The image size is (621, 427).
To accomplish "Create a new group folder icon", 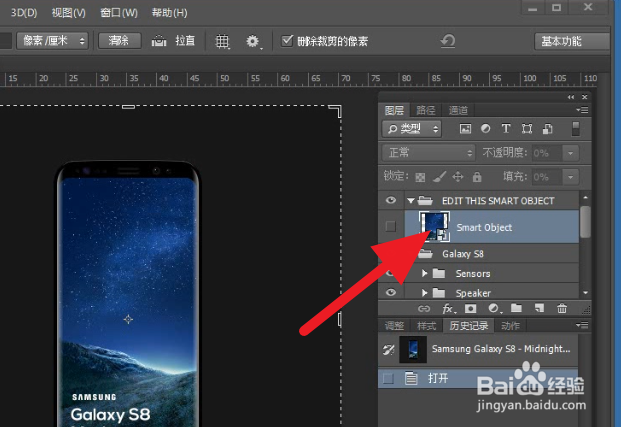I will [x=516, y=308].
